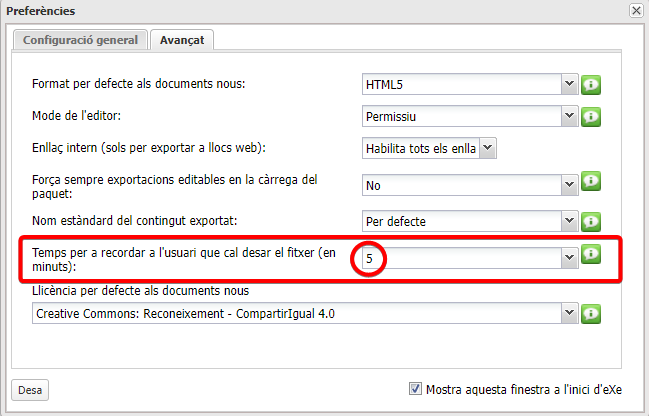Click the Preferències title bar
Screen dimensions: 649x416
coord(300,10)
